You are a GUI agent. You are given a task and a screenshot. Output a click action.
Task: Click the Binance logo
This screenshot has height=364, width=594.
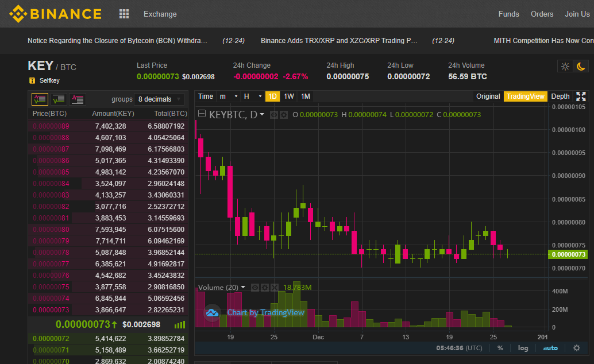55,14
